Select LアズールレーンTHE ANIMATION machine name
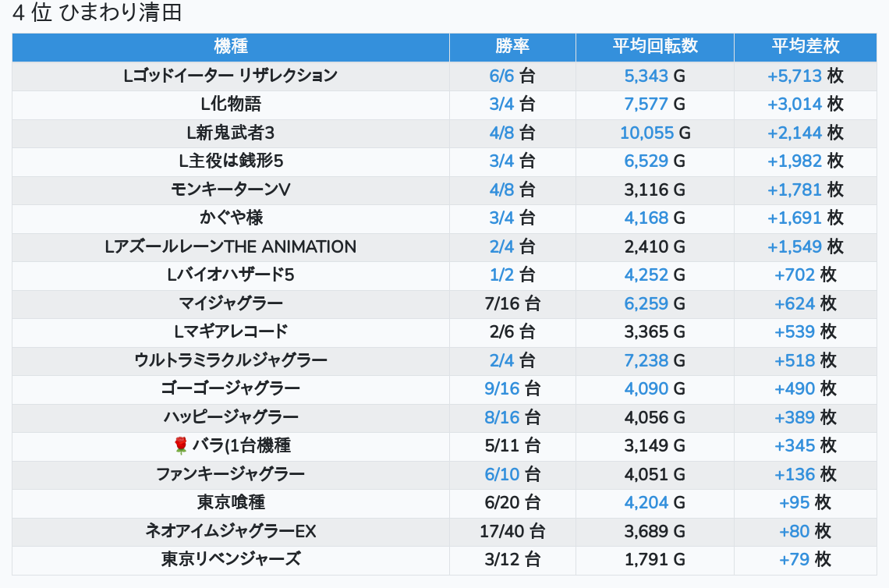The height and width of the screenshot is (588, 889). (231, 246)
